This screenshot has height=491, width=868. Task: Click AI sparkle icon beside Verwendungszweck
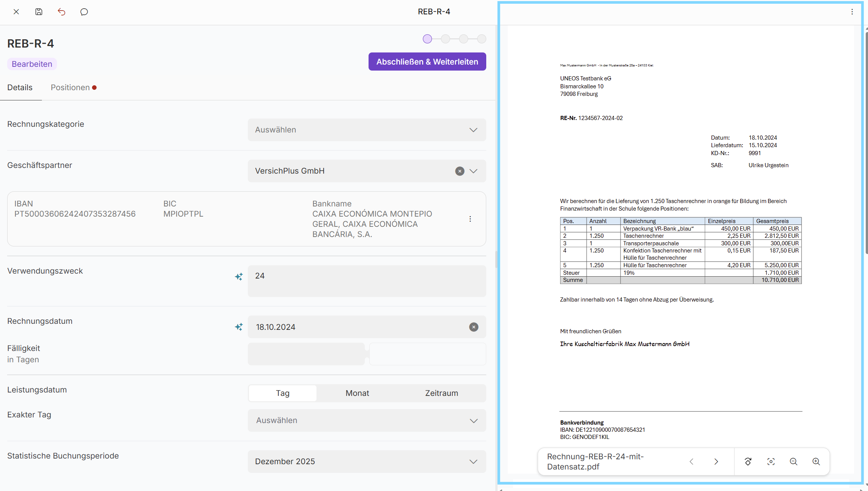[239, 277]
